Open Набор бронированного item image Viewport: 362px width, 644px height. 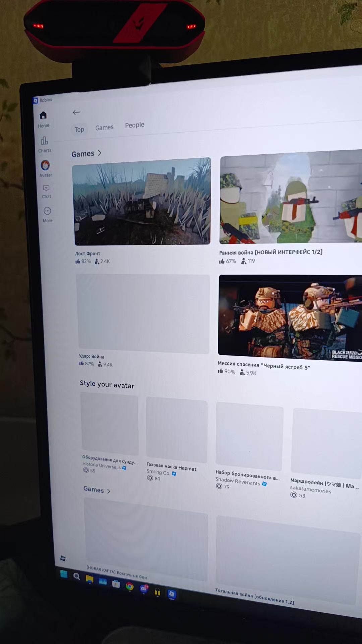tap(249, 436)
